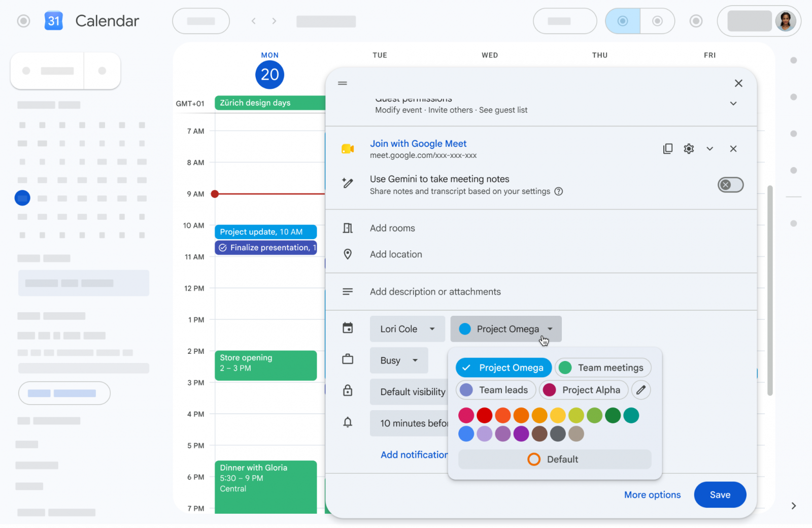
Task: Expand the Guest permissions section
Action: tap(733, 104)
